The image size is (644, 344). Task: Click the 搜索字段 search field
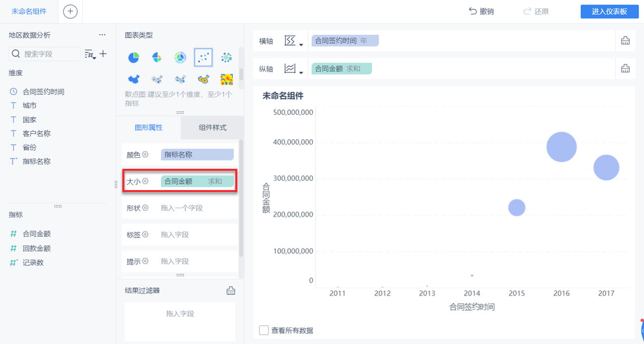(x=45, y=54)
